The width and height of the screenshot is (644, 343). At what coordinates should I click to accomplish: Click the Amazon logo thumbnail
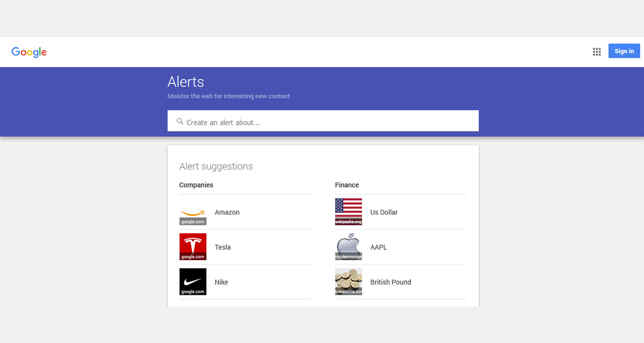pos(193,212)
